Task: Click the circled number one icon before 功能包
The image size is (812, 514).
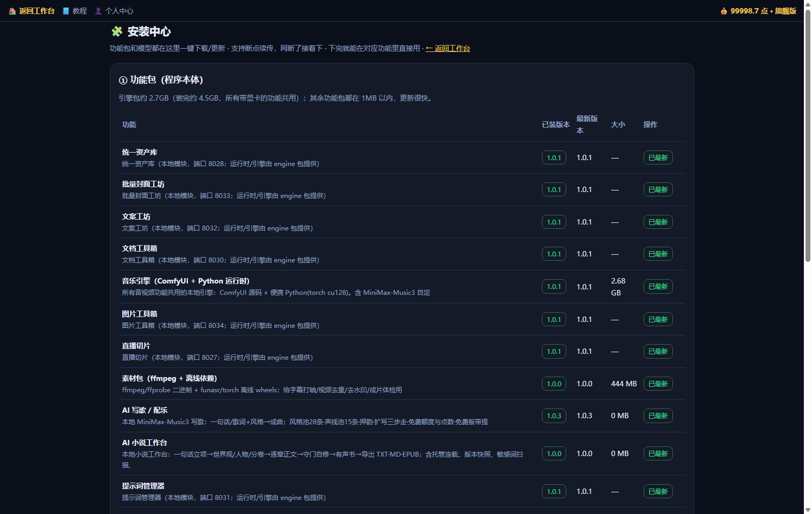Action: (x=123, y=80)
